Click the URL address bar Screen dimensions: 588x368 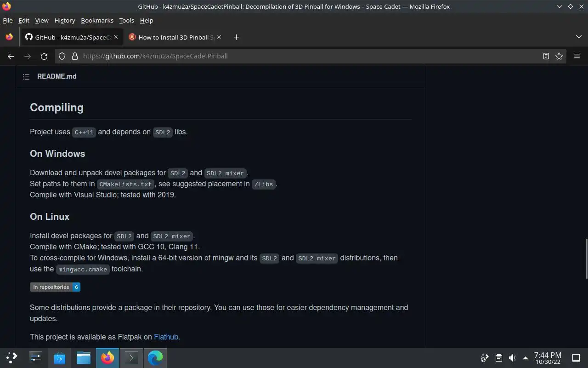point(311,56)
